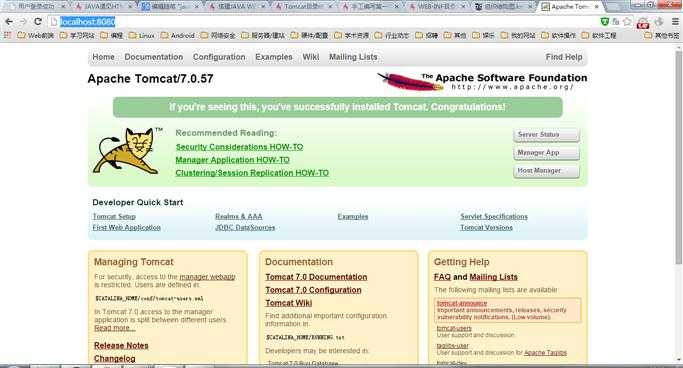Open Security Considerations HOW-TO link

239,147
